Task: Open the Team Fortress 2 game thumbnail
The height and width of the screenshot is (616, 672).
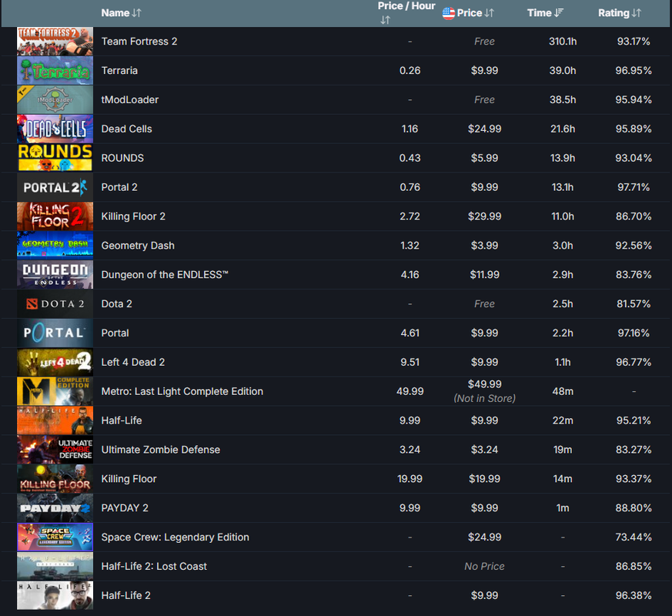Action: pos(55,41)
